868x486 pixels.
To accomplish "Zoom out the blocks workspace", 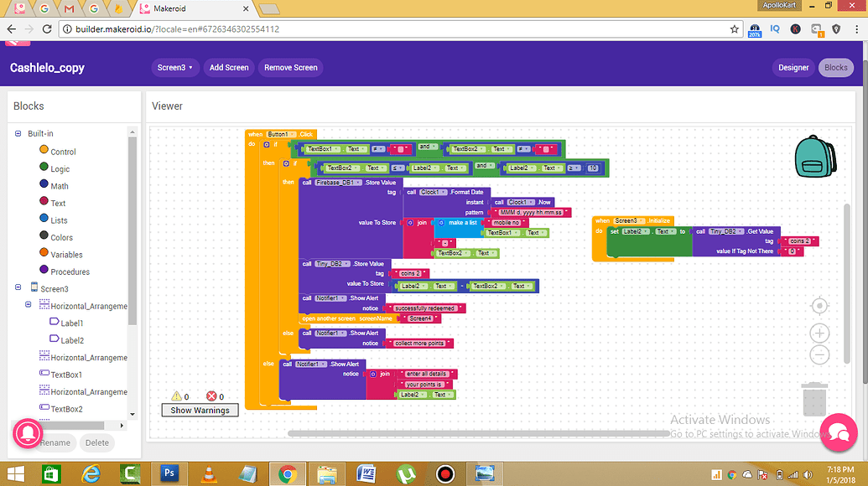I will pyautogui.click(x=819, y=354).
